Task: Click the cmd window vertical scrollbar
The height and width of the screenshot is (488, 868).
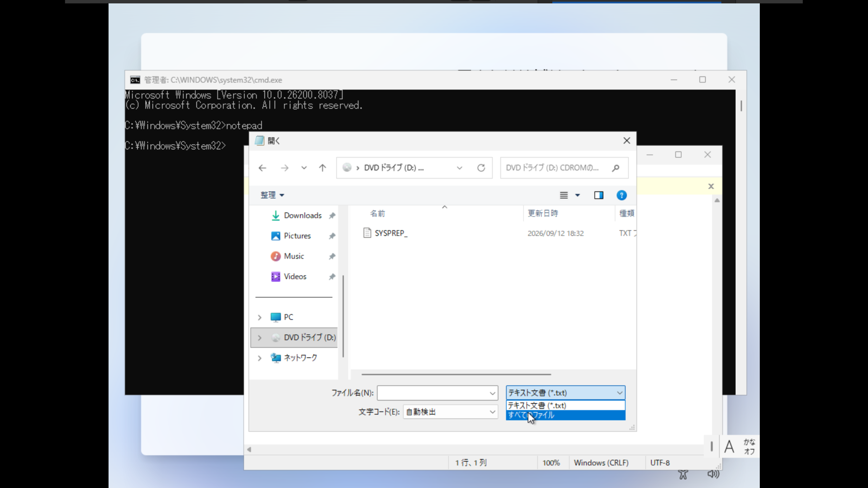Action: pos(741,106)
